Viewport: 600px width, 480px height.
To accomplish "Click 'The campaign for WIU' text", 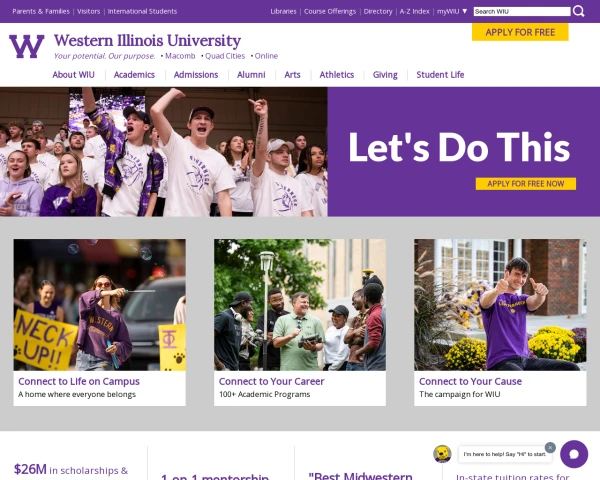I will pyautogui.click(x=460, y=394).
